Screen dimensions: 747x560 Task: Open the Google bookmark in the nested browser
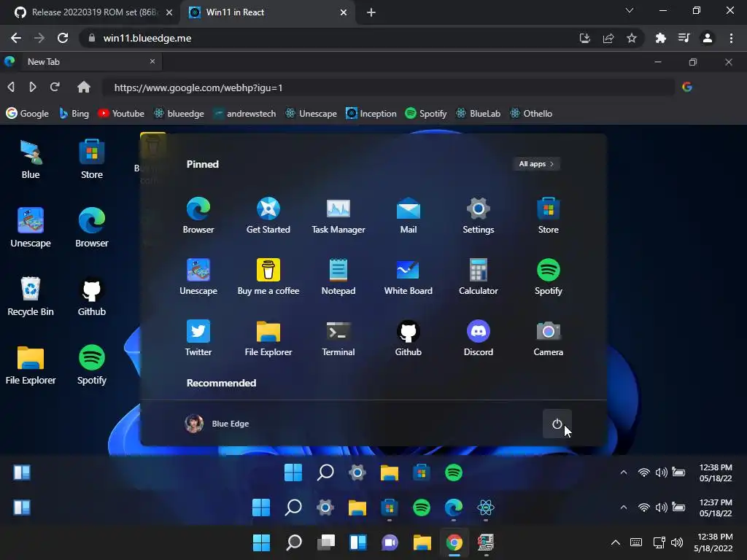click(27, 113)
